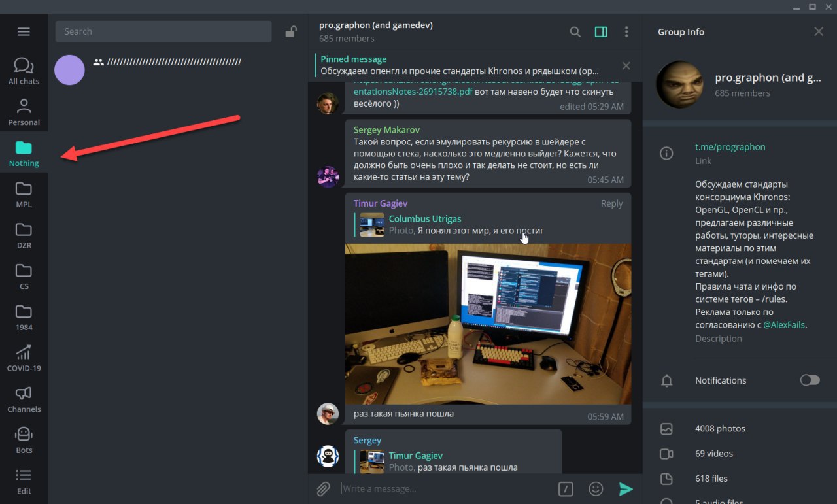
Task: Maximize the Telegram window
Action: tap(813, 7)
